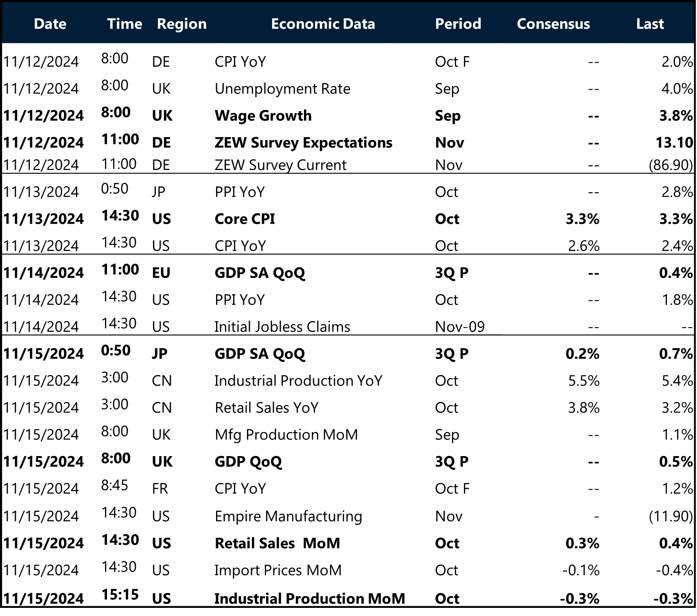697x616 pixels.
Task: Select the EU GDP SA QoQ row
Action: [x=260, y=273]
